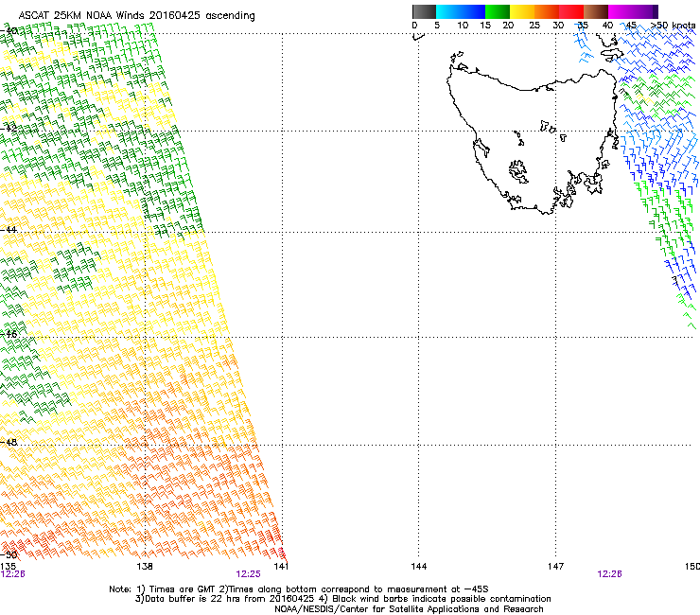Click the legend scale label '15'

485,26
